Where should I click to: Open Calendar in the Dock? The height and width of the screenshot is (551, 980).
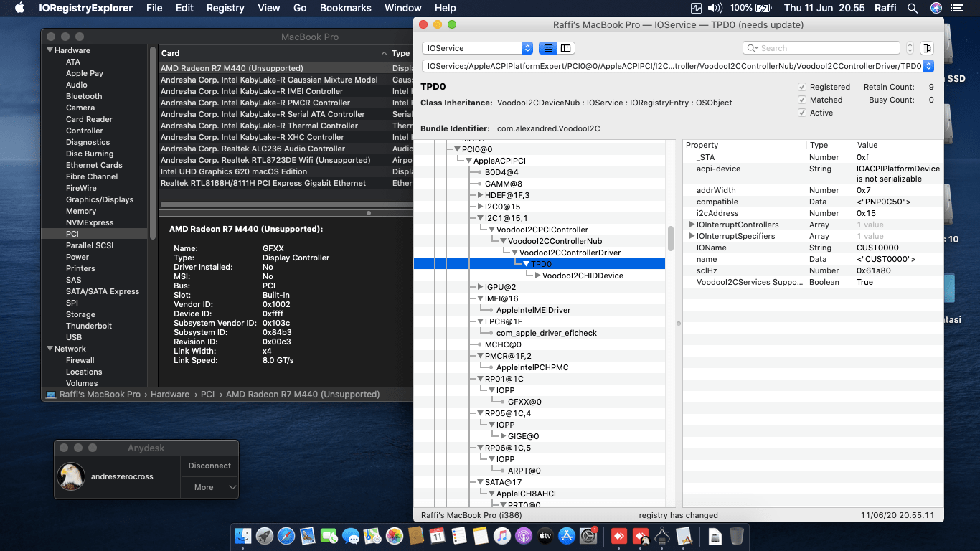click(438, 535)
